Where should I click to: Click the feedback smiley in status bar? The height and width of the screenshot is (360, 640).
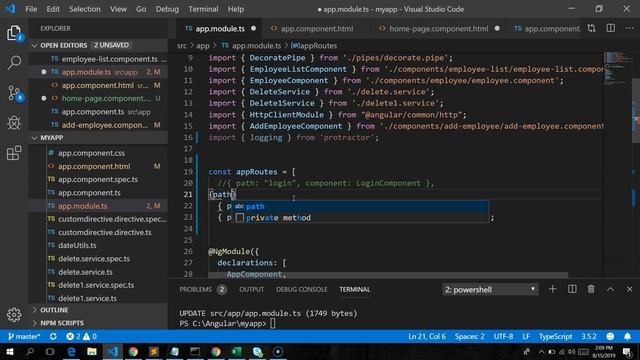coord(610,336)
